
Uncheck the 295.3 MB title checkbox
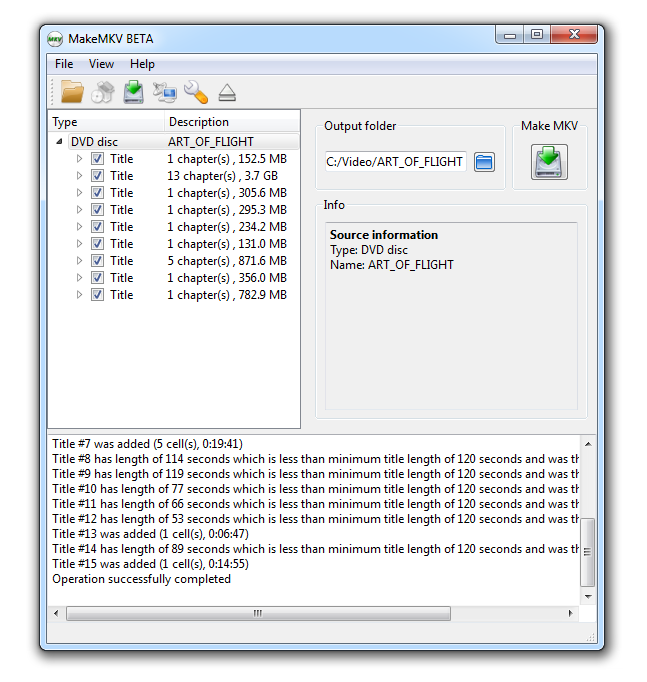97,210
